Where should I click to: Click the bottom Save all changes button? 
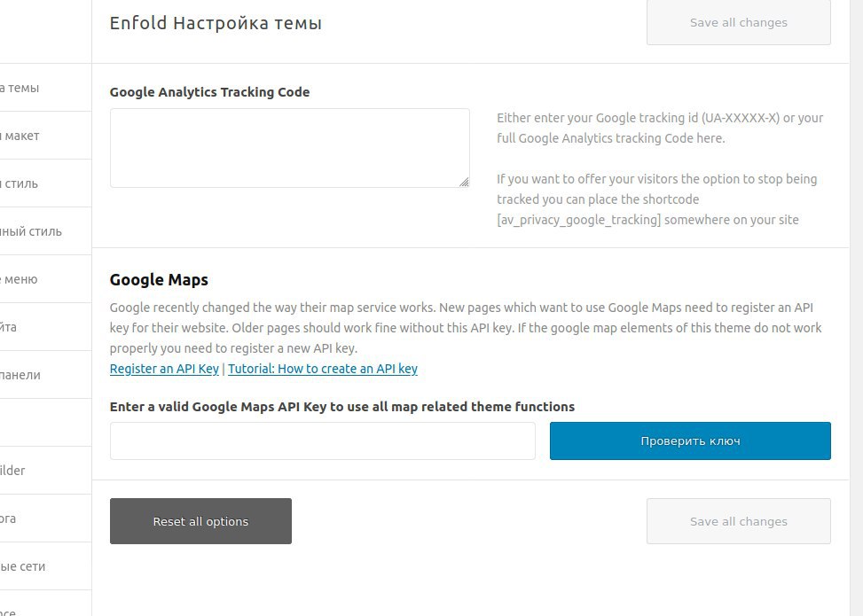739,521
